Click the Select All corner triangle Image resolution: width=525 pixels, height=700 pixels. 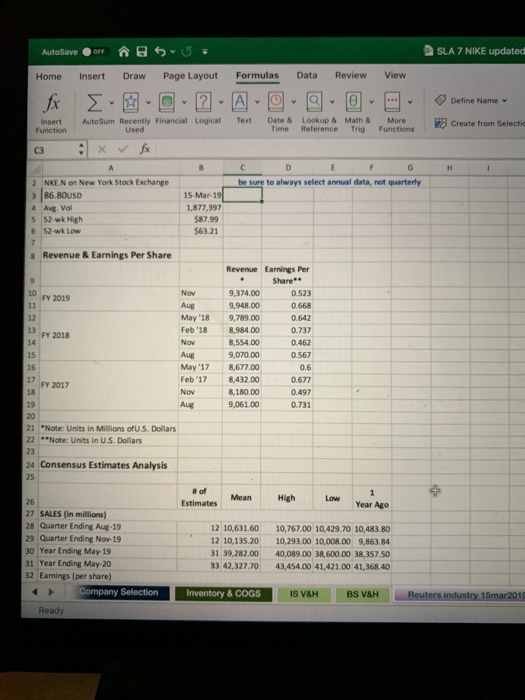pyautogui.click(x=35, y=168)
